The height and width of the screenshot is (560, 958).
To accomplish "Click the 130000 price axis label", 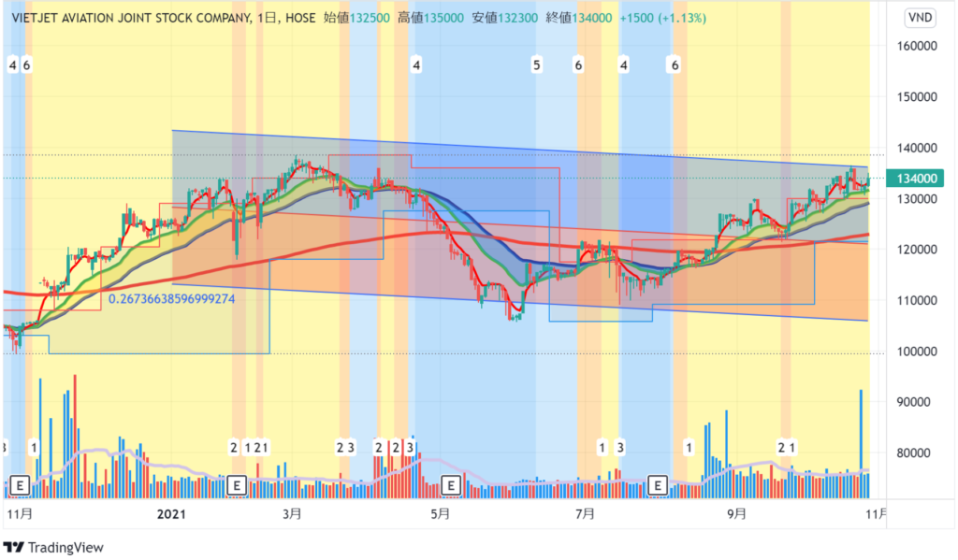I will (917, 198).
